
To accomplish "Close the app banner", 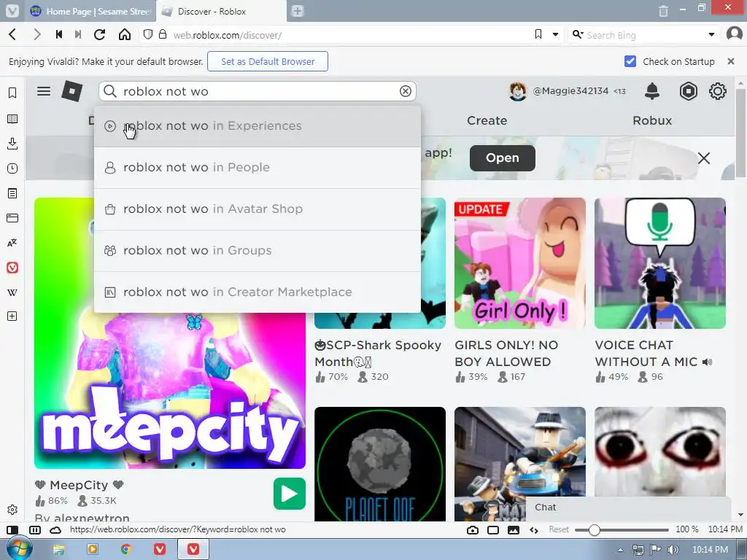I will (x=704, y=158).
